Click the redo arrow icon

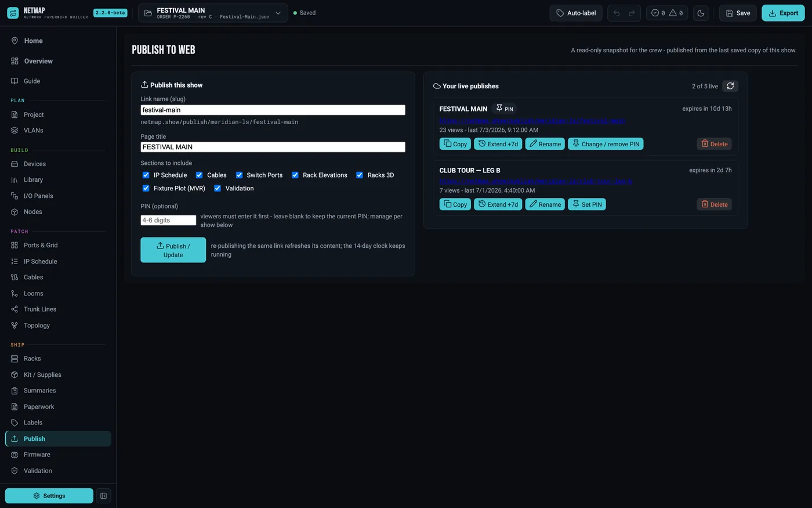pos(632,13)
